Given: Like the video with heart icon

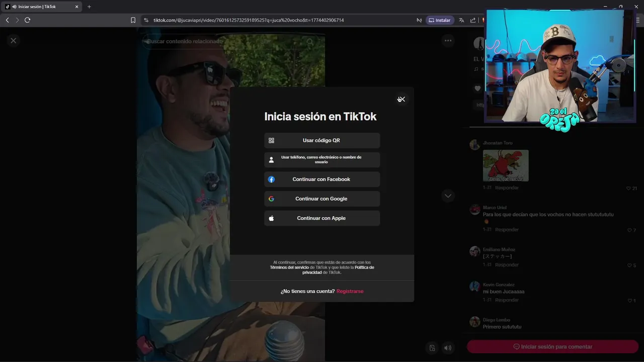Looking at the screenshot, I should 477,88.
